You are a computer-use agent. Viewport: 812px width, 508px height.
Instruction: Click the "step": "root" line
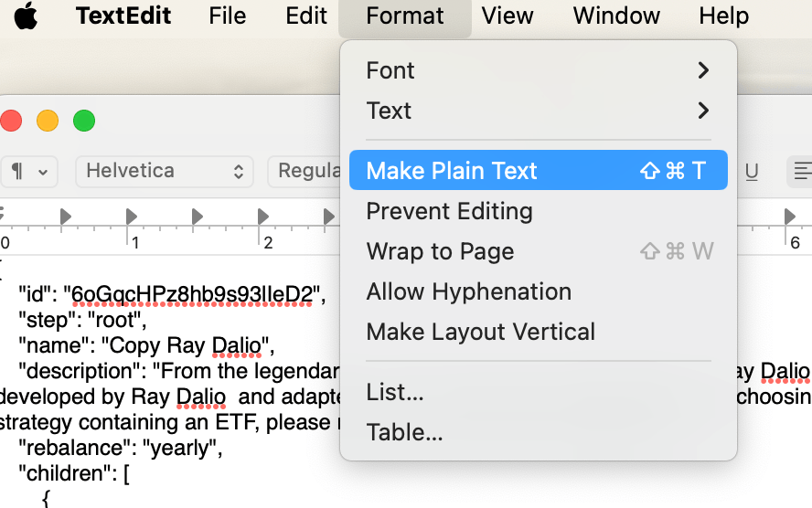(82, 320)
